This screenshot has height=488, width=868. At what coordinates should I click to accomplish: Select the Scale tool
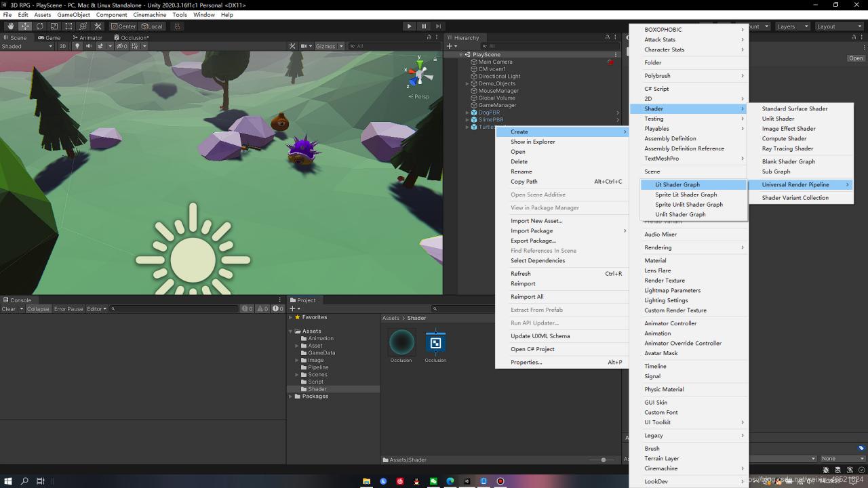(54, 26)
